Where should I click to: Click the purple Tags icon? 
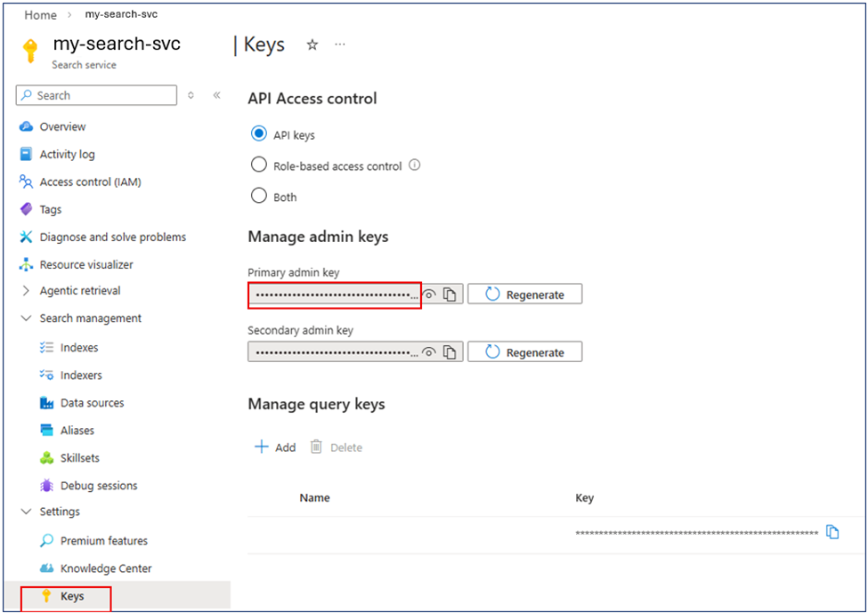click(26, 209)
